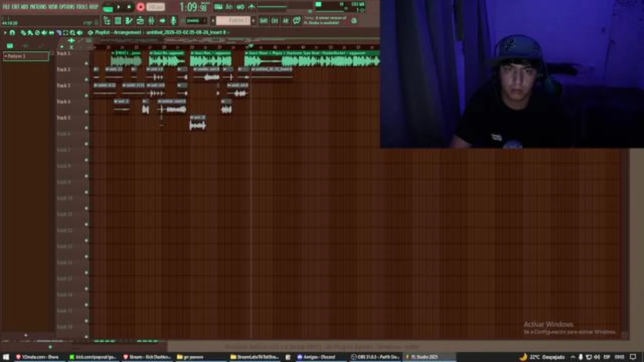Mute Track 5 with its green dot
The image size is (644, 362).
[x=86, y=128]
